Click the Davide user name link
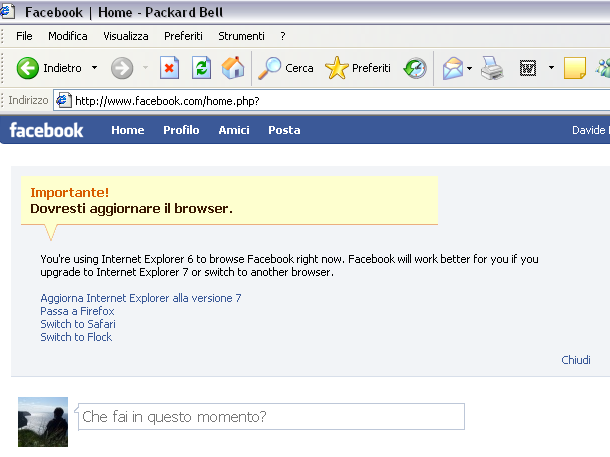 pos(591,130)
